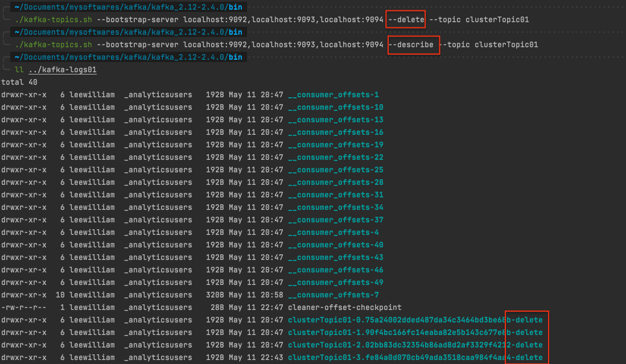
Task: Click the --delete flag in first command
Action: coord(406,19)
